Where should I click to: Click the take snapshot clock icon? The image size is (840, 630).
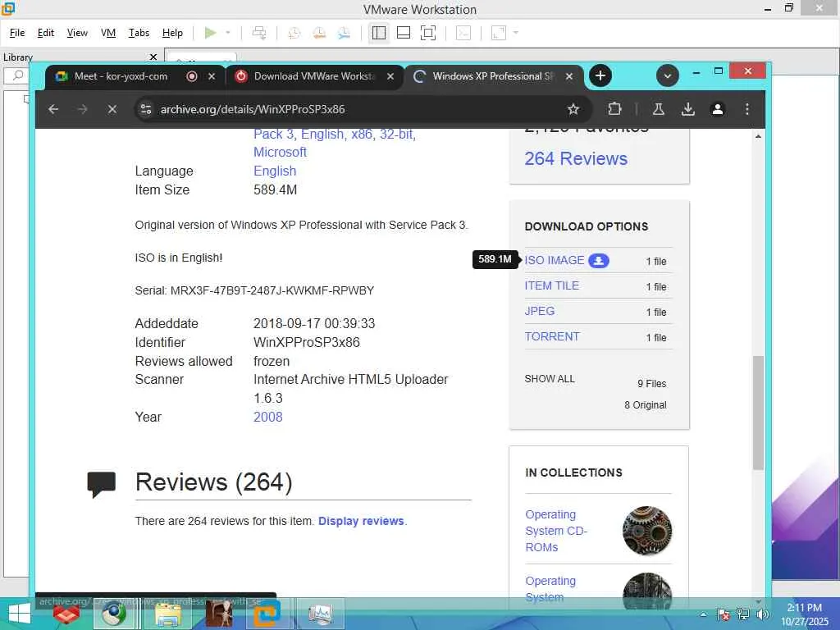(x=294, y=33)
